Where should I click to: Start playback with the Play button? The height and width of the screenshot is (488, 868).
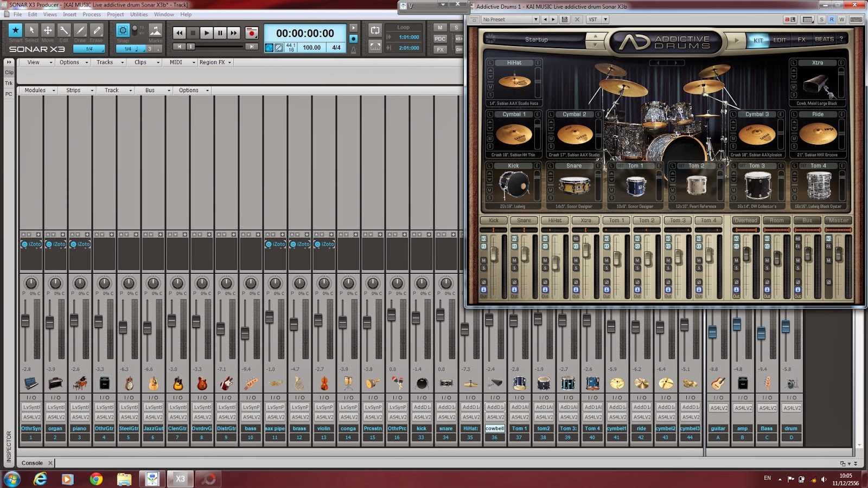206,33
